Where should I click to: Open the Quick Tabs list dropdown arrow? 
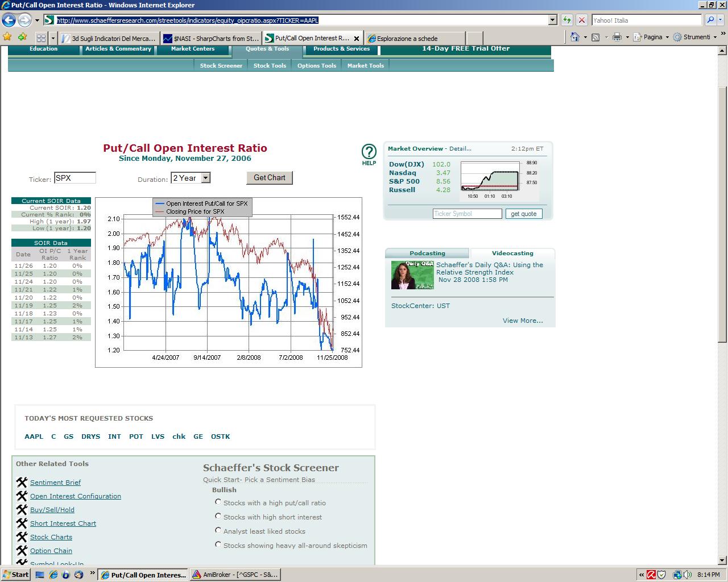pyautogui.click(x=53, y=38)
